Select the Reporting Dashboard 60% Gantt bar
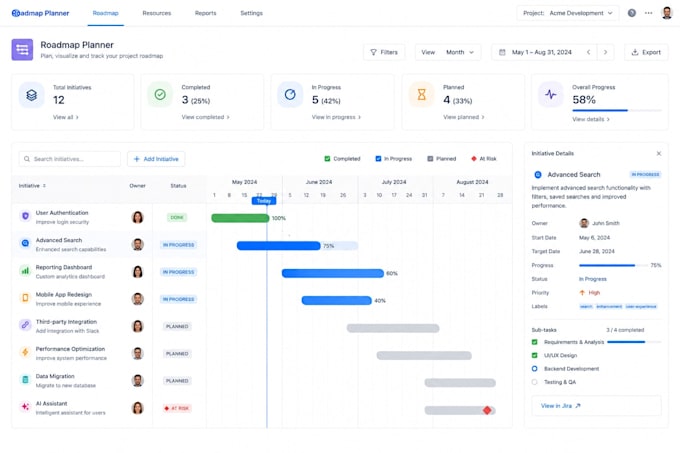This screenshot has width=680, height=453. coord(333,273)
